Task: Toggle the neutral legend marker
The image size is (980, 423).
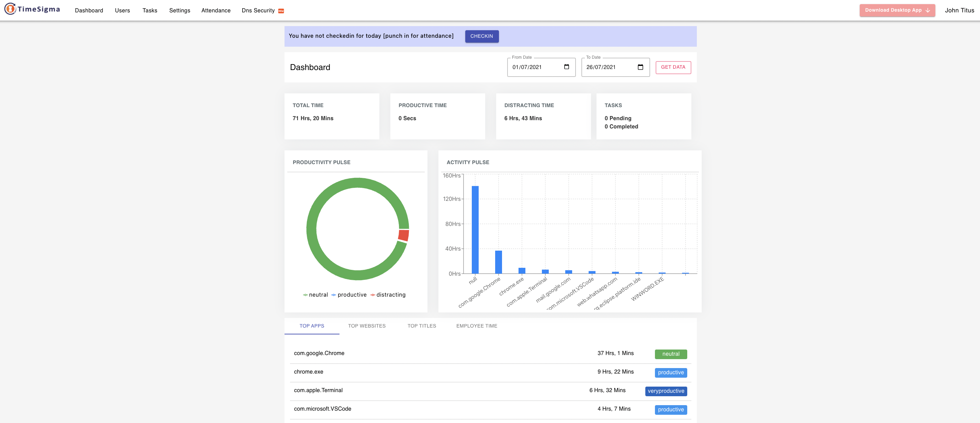Action: [305, 295]
